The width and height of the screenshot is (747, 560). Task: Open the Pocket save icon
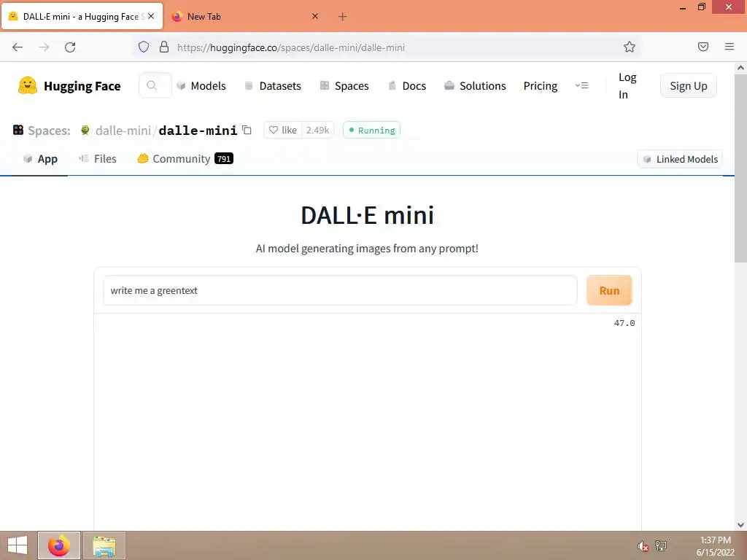coord(703,47)
